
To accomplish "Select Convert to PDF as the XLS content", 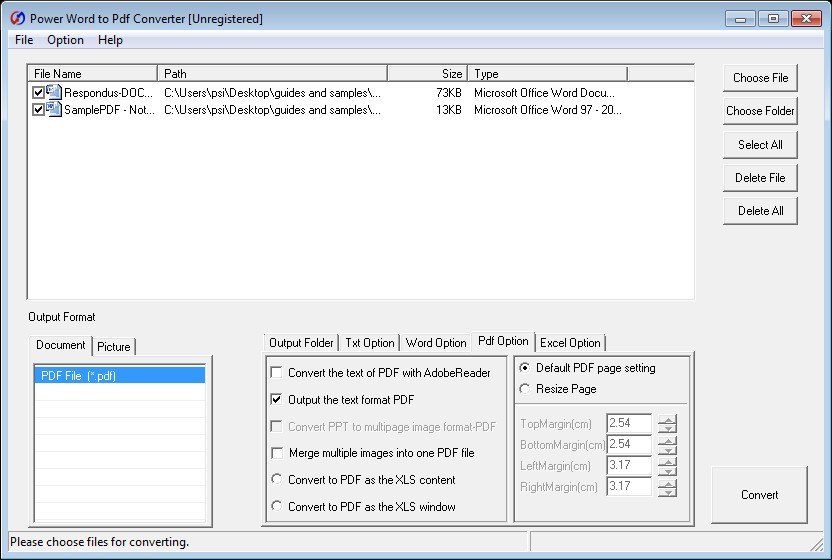I will point(276,479).
